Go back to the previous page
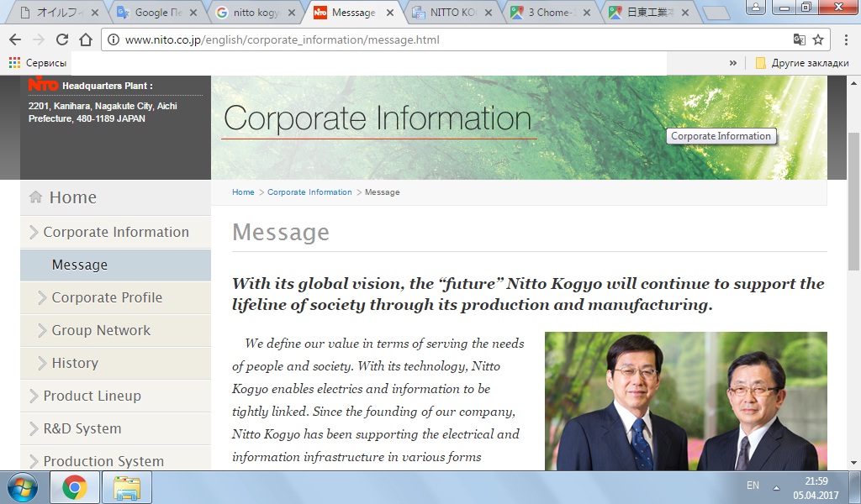 15,39
